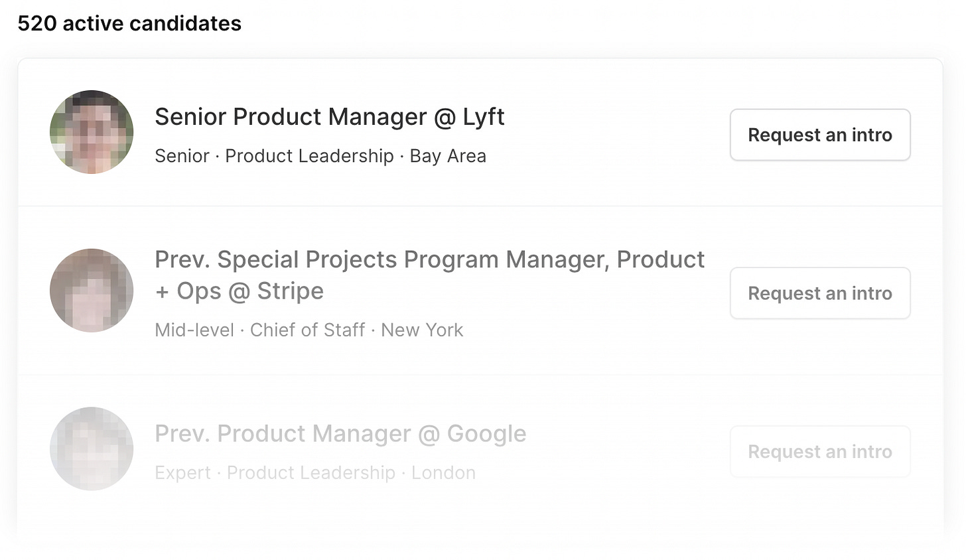Click the London location label
Image resolution: width=966 pixels, height=560 pixels.
pos(443,472)
